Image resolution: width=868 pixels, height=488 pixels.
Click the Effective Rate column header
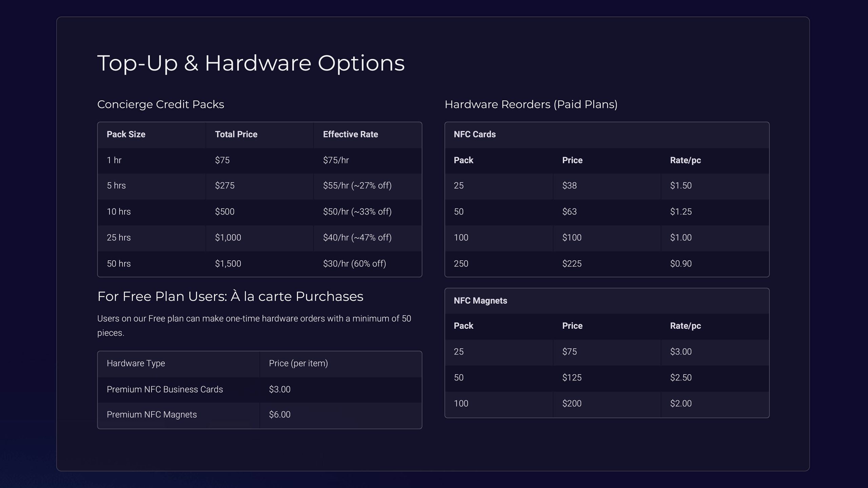tap(350, 134)
